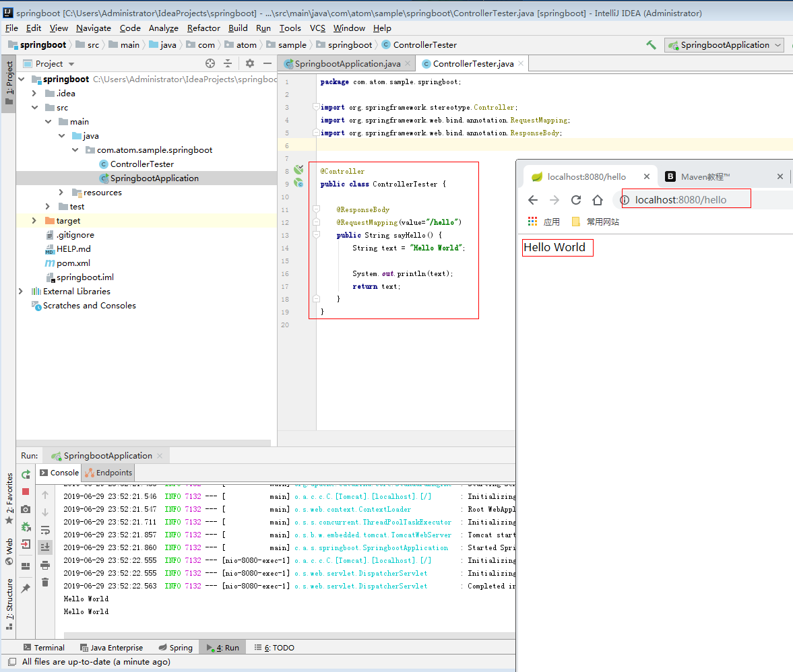Click the dump threads camera icon
Screen dimensions: 793x672
coord(26,509)
